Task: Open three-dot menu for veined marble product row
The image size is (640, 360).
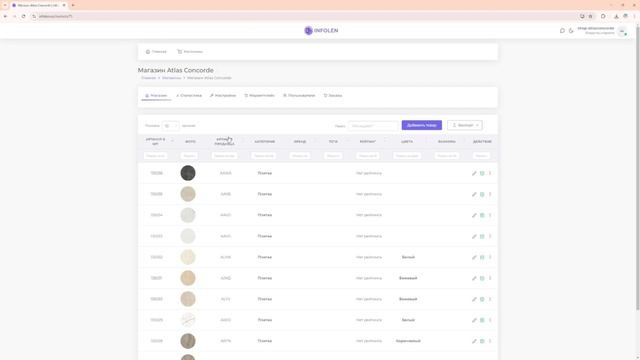Action: coord(490,320)
